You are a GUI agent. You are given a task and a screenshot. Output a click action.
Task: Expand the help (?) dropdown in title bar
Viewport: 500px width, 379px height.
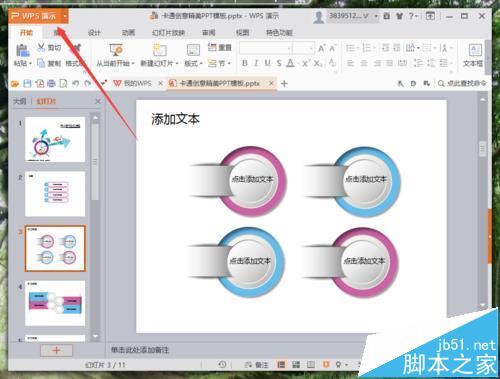(416, 16)
